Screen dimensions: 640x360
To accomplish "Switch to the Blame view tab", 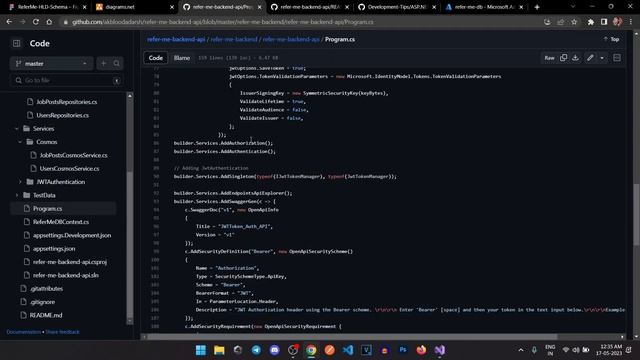I will click(x=182, y=58).
